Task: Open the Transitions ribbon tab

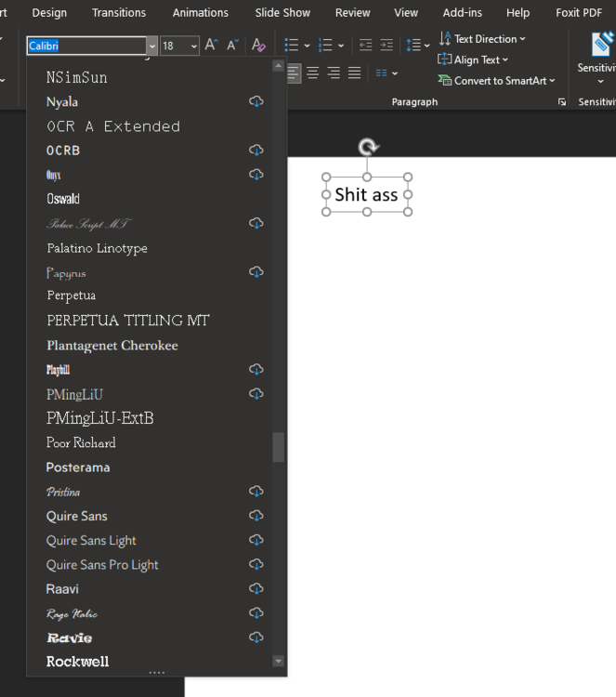Action: click(119, 13)
